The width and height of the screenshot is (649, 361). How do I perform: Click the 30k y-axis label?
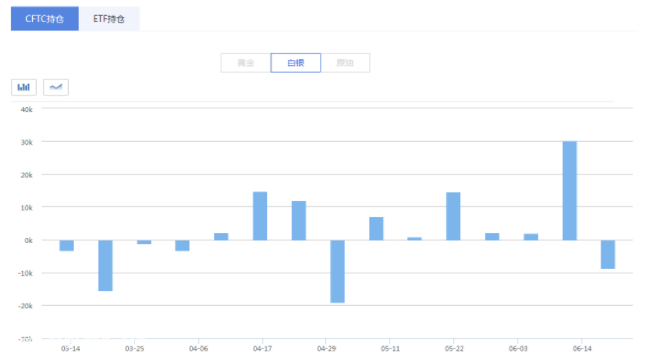(26, 142)
